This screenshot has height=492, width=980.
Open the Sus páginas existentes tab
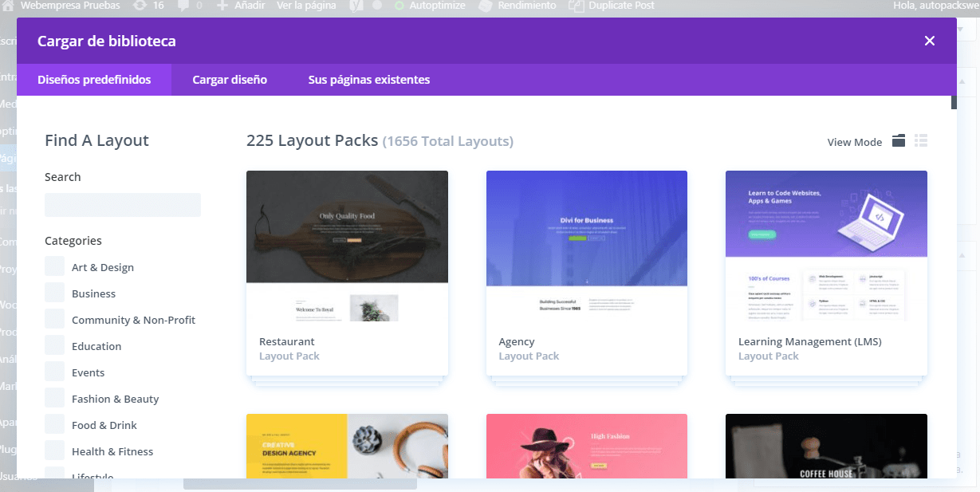pyautogui.click(x=369, y=80)
